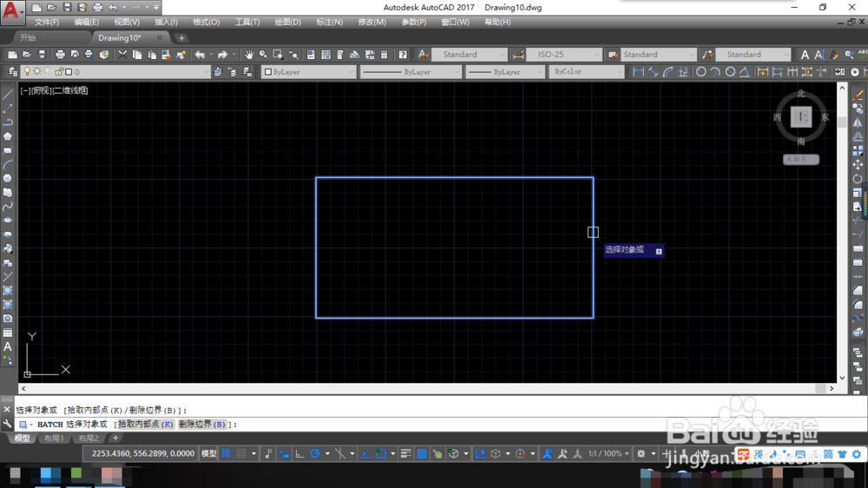Select the Polygon draw tool
The height and width of the screenshot is (488, 868).
pyautogui.click(x=8, y=136)
